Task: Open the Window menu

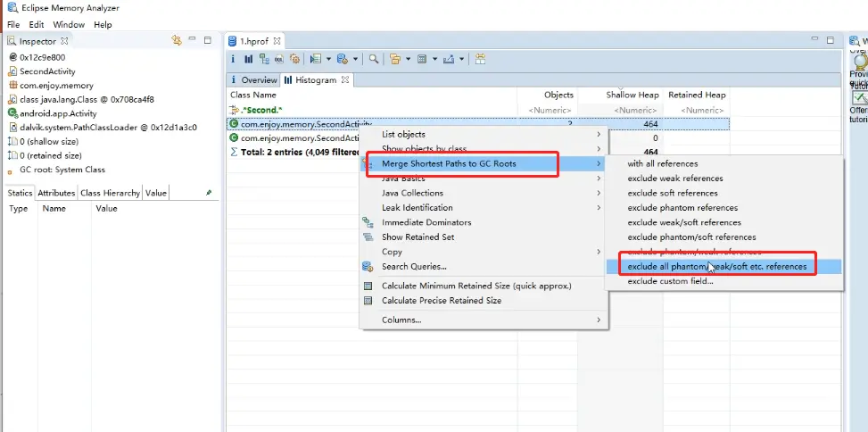Action: 69,24
